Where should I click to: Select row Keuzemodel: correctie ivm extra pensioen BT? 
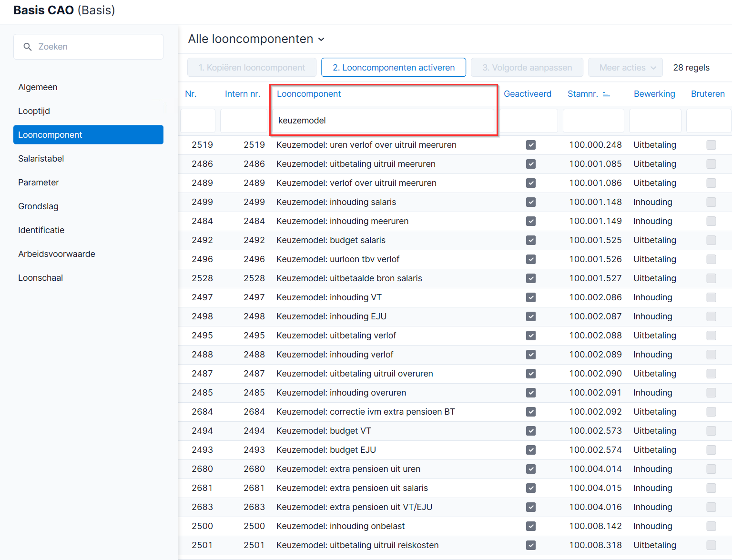click(x=455, y=412)
